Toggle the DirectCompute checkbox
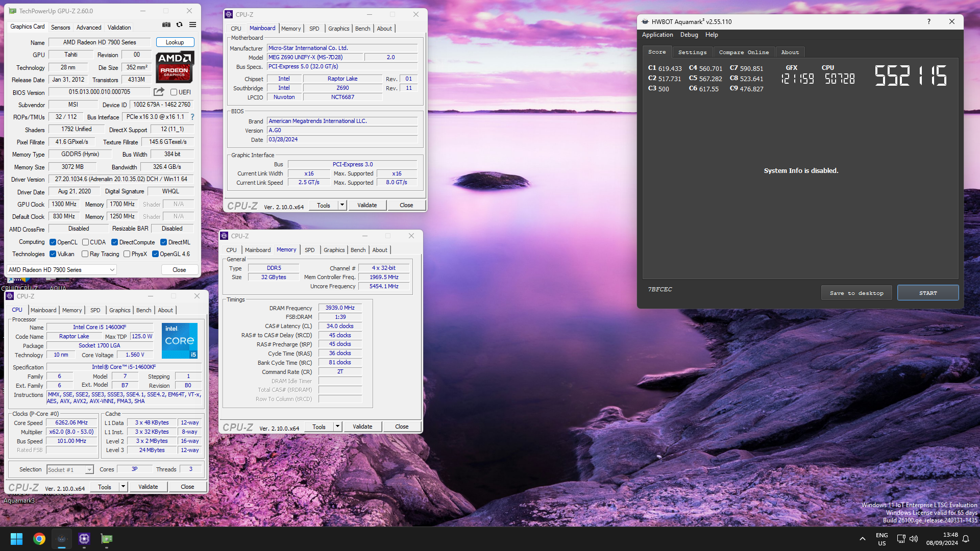 coord(114,242)
